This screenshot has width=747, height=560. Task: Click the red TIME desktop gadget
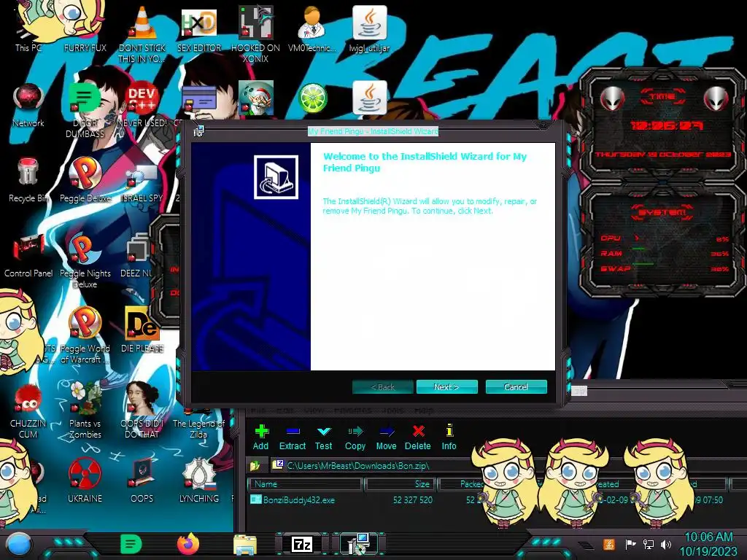pos(662,125)
